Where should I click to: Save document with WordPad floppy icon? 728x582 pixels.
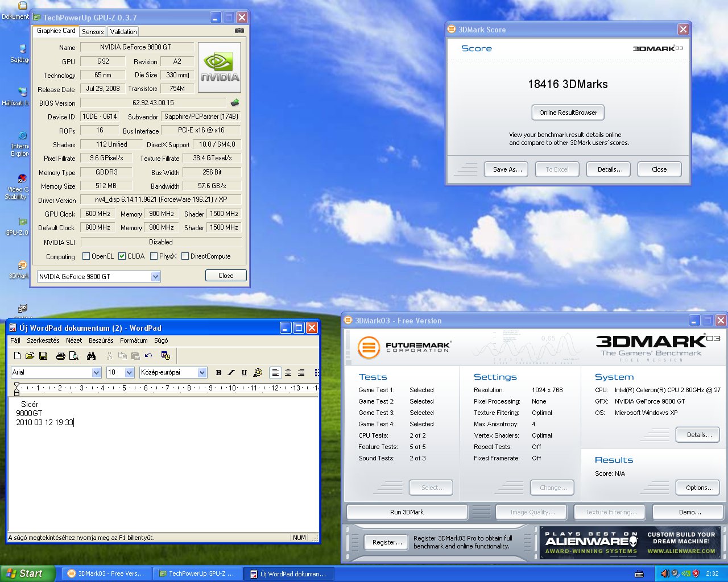point(43,356)
